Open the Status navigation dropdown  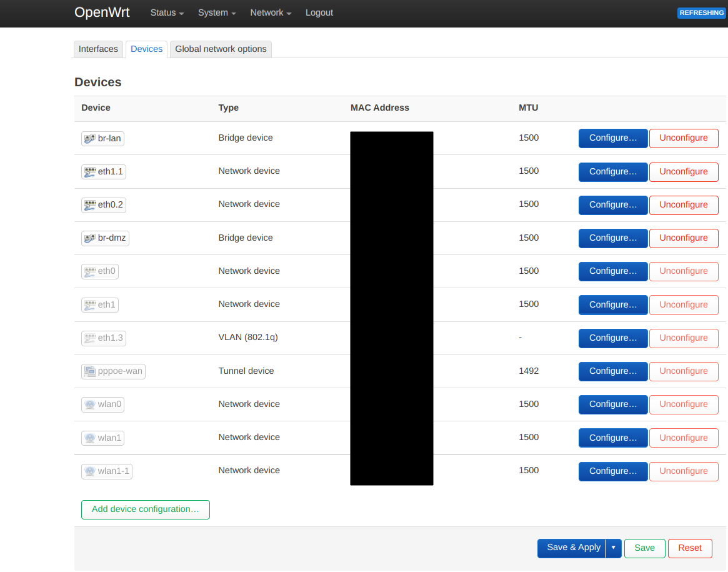166,13
